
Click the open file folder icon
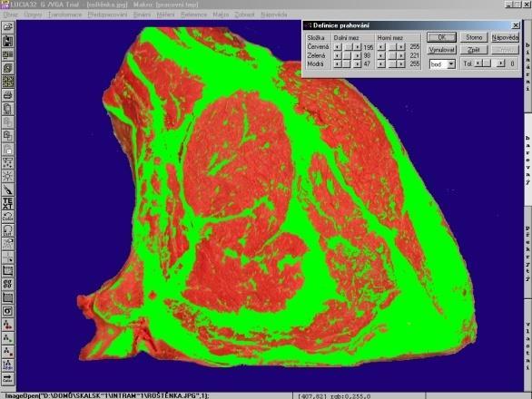click(x=8, y=27)
